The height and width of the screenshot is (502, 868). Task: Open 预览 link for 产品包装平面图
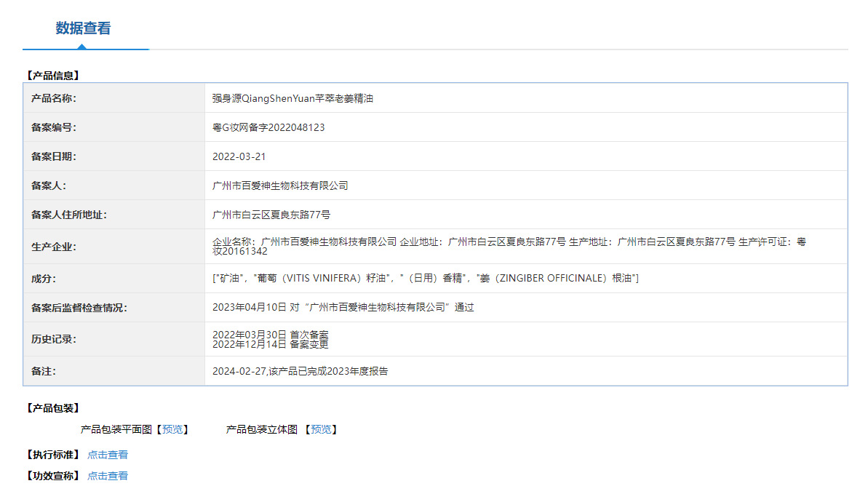click(x=172, y=429)
